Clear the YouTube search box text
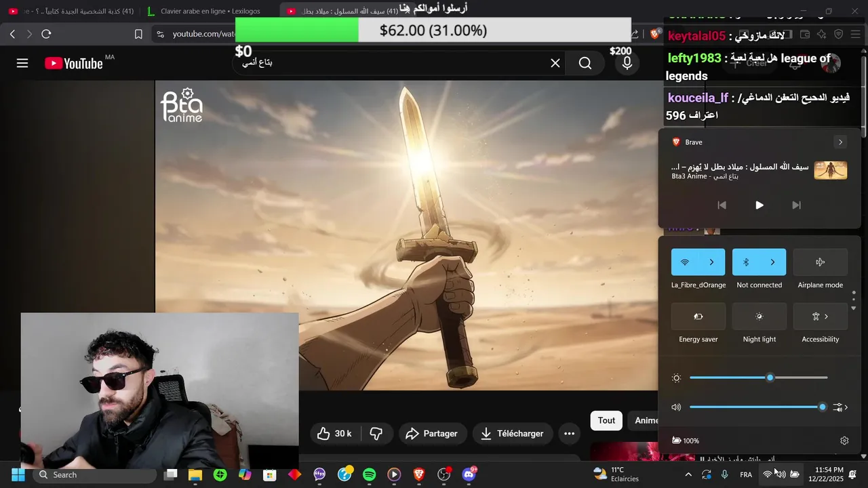This screenshot has height=488, width=868. [x=555, y=63]
